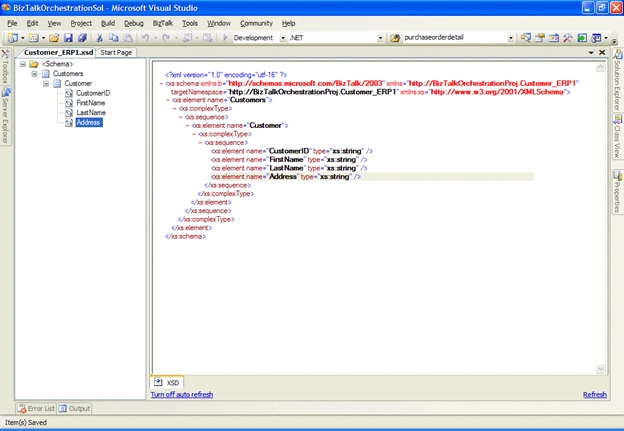The width and height of the screenshot is (624, 431).
Task: Open the File menu
Action: [x=12, y=23]
